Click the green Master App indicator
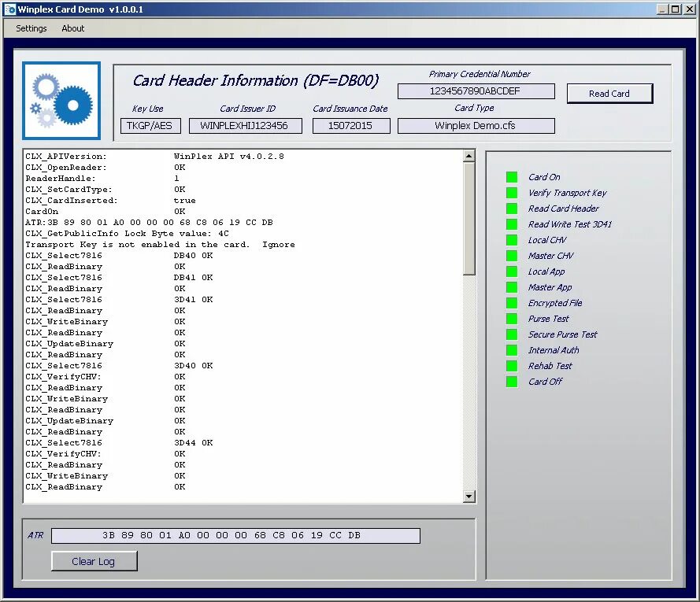700x602 pixels. pos(512,287)
